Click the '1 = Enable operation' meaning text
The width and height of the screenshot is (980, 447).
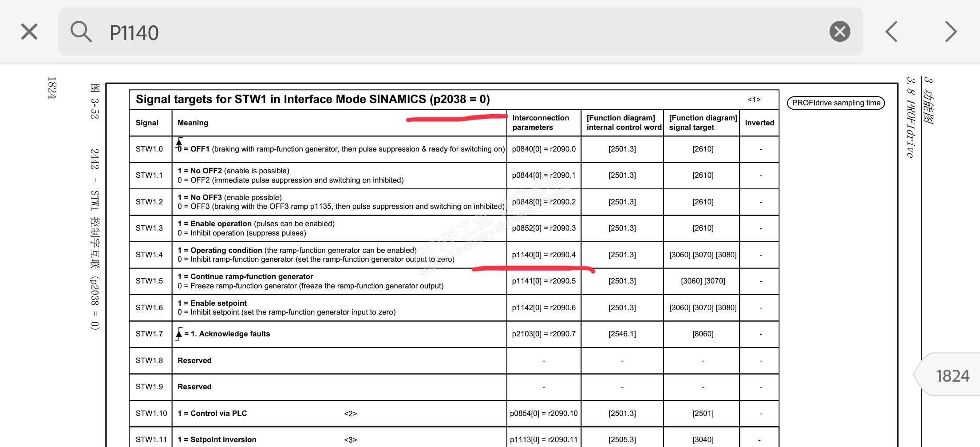tap(215, 223)
